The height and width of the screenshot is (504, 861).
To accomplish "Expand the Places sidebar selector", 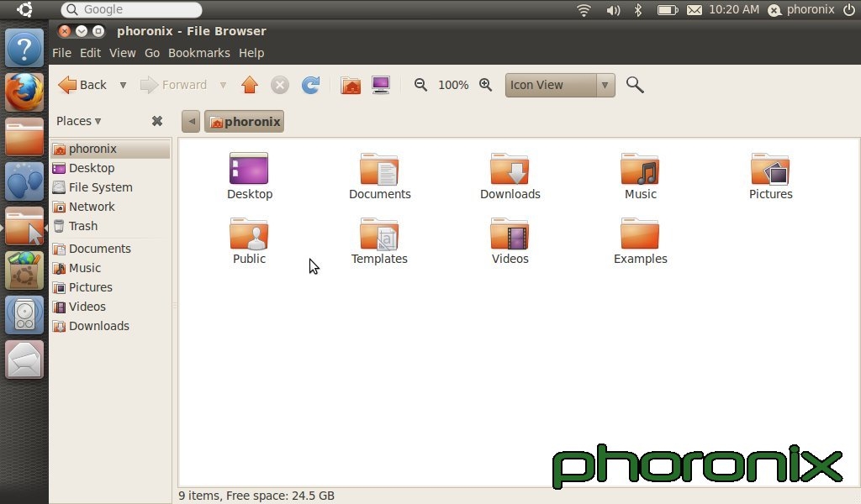I will coord(79,121).
